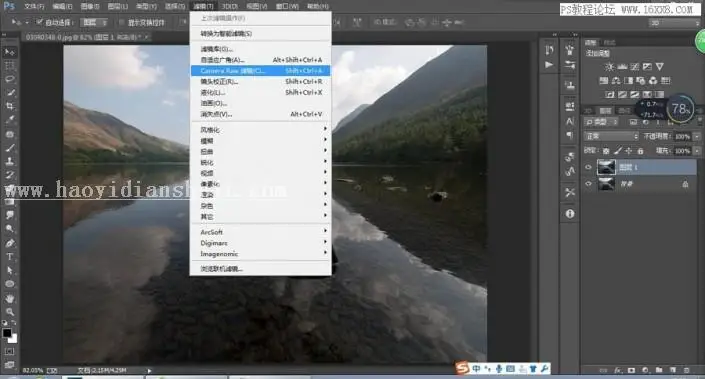Open the auto-select 图层 dropdown in the options bar
The image size is (705, 379).
(x=94, y=22)
